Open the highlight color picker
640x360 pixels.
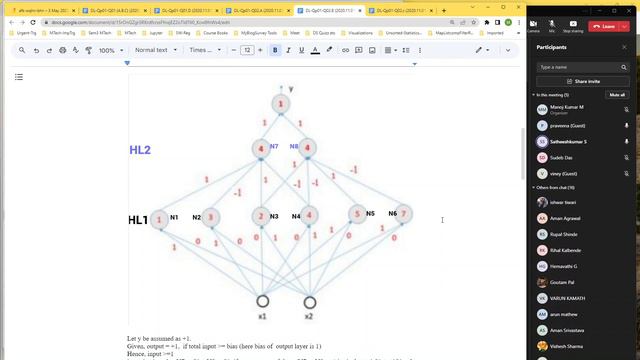coord(329,50)
